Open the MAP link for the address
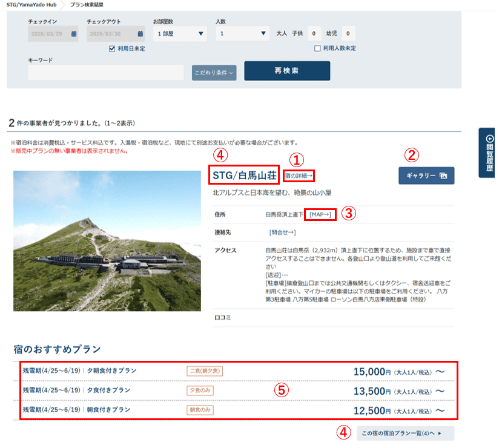502x448 pixels. (x=320, y=214)
